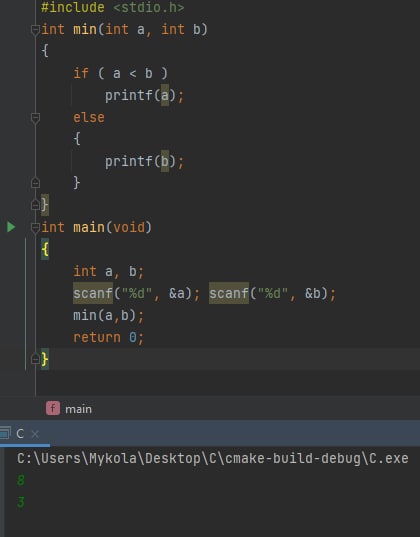Click the highlighted b in printf(b)

pos(165,161)
